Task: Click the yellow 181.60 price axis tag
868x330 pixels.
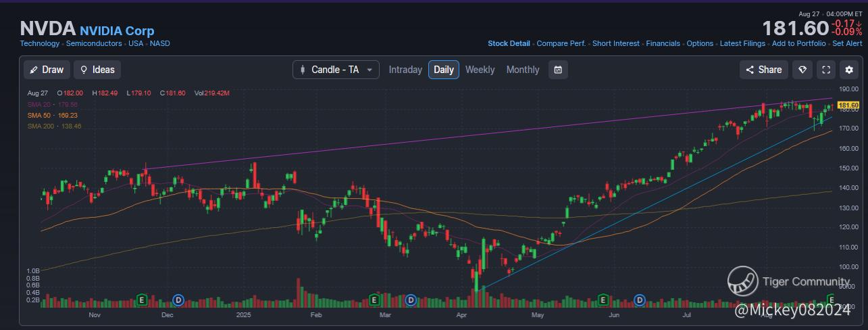Action: tap(848, 105)
